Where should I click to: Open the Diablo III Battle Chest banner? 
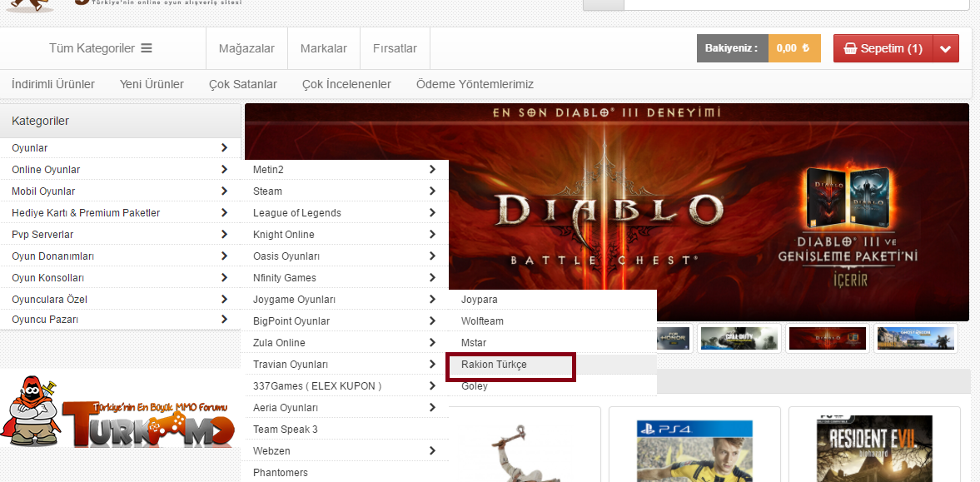[607, 212]
